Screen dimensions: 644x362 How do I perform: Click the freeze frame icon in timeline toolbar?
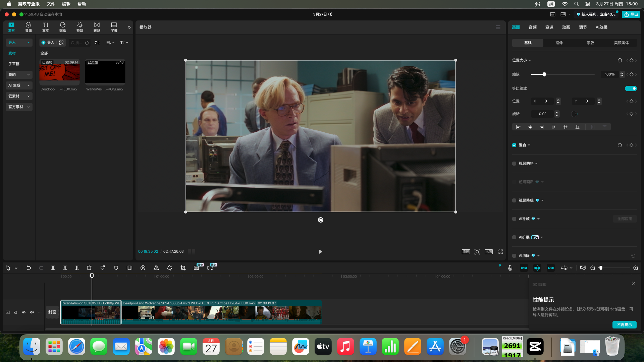coord(129,268)
